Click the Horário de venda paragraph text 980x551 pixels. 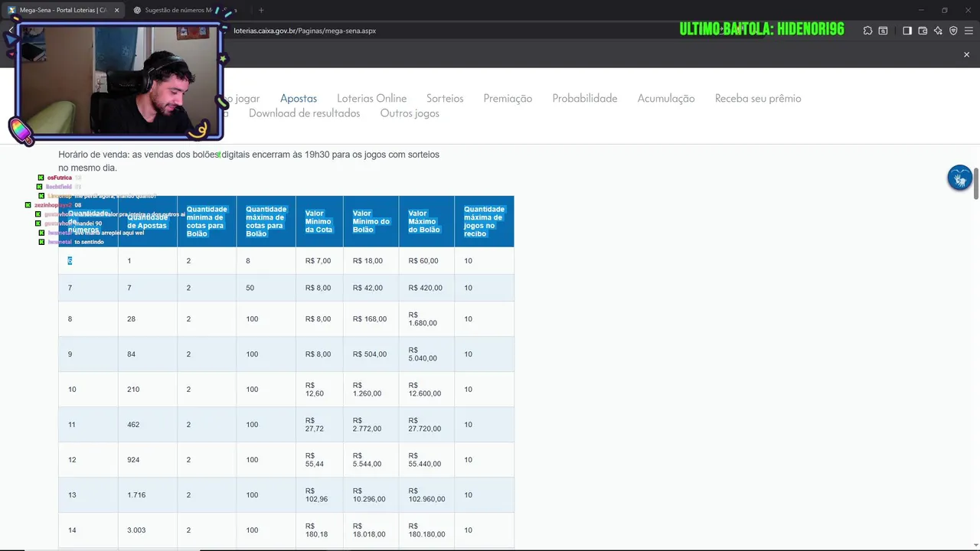[249, 161]
